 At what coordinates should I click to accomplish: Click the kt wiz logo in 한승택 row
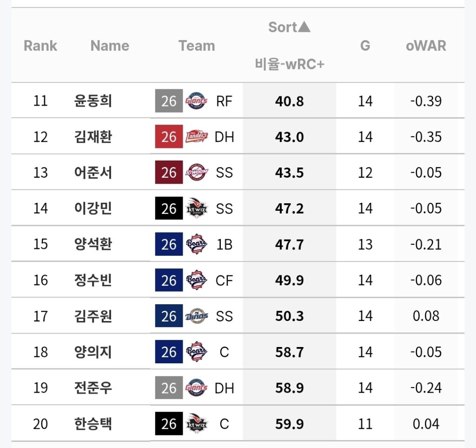pyautogui.click(x=197, y=424)
